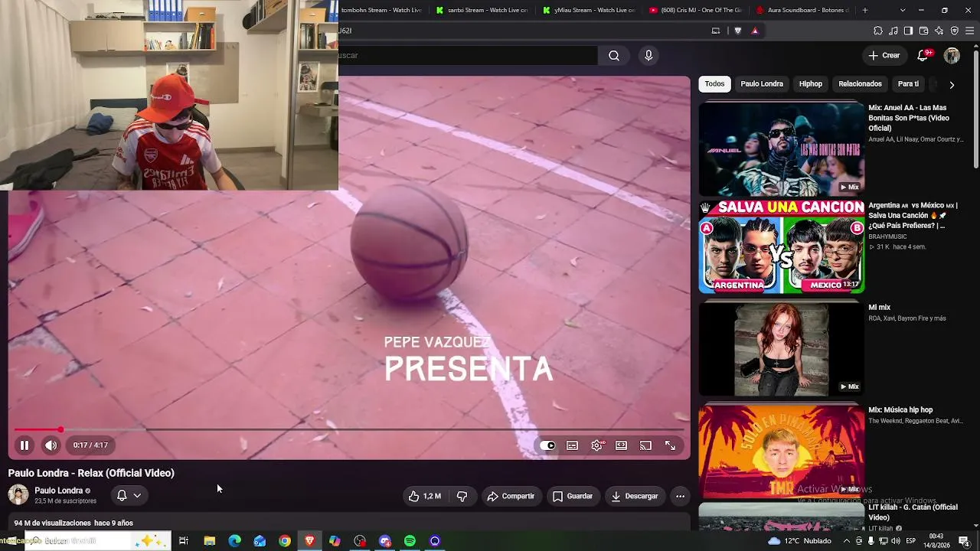Viewport: 980px width, 551px height.
Task: Open Mix: Música hip hop title
Action: [x=900, y=410]
